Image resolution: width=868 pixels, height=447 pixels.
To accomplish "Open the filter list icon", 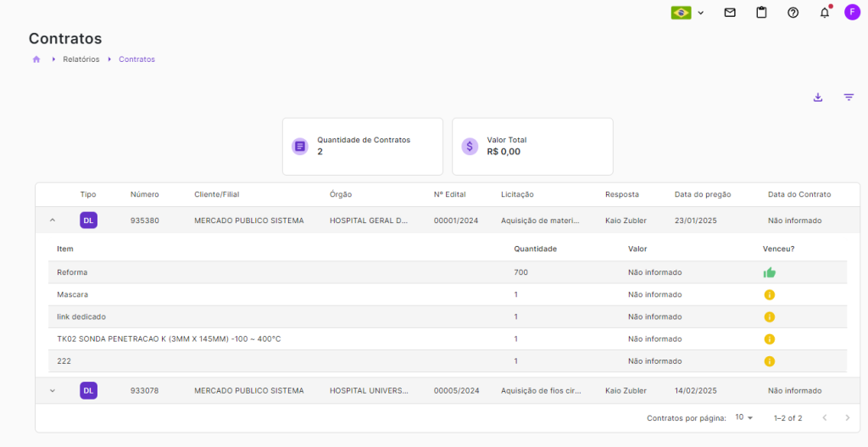I will (849, 98).
